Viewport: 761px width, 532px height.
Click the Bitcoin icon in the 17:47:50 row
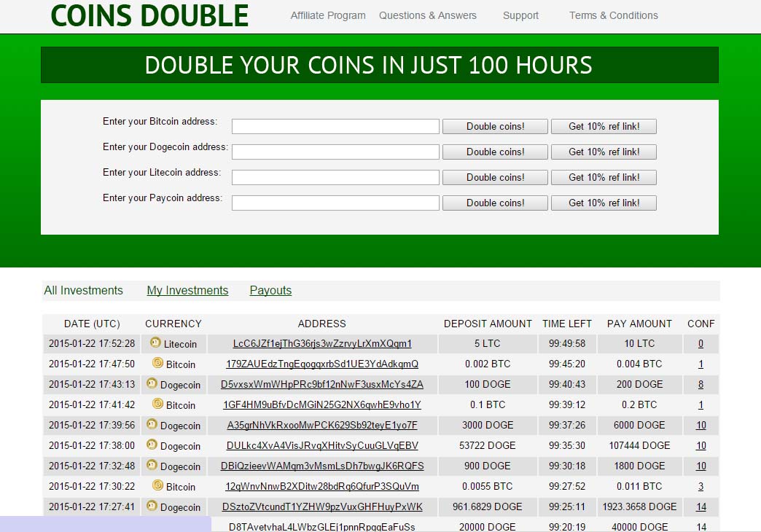[x=157, y=363]
